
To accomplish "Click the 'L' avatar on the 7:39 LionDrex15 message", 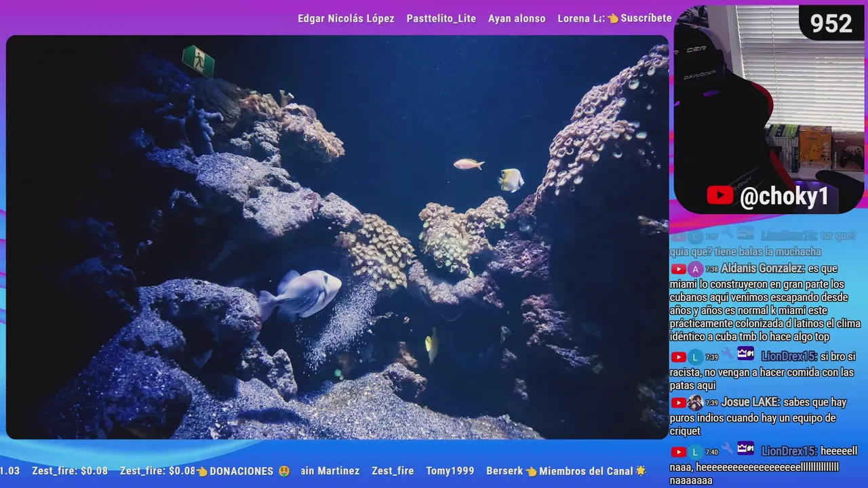I will pyautogui.click(x=696, y=357).
